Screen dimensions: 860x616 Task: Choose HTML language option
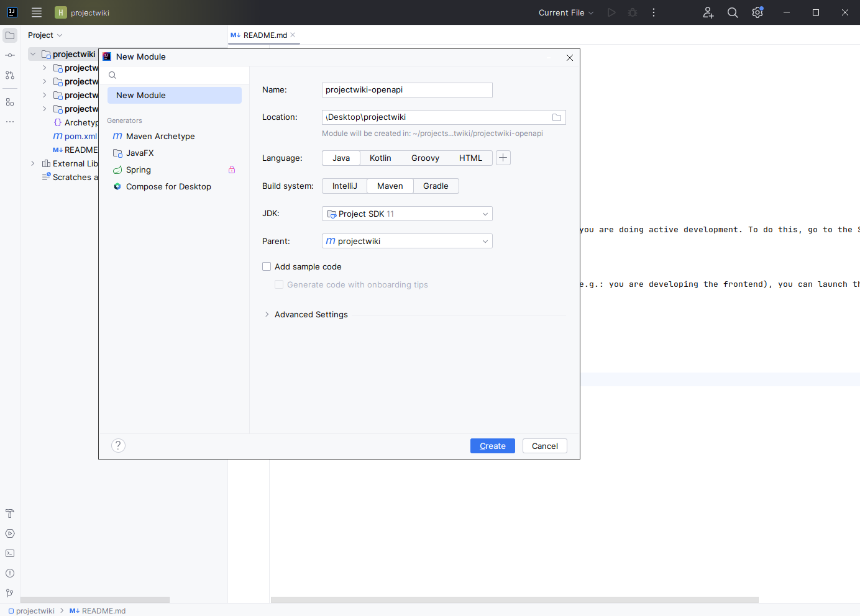470,158
